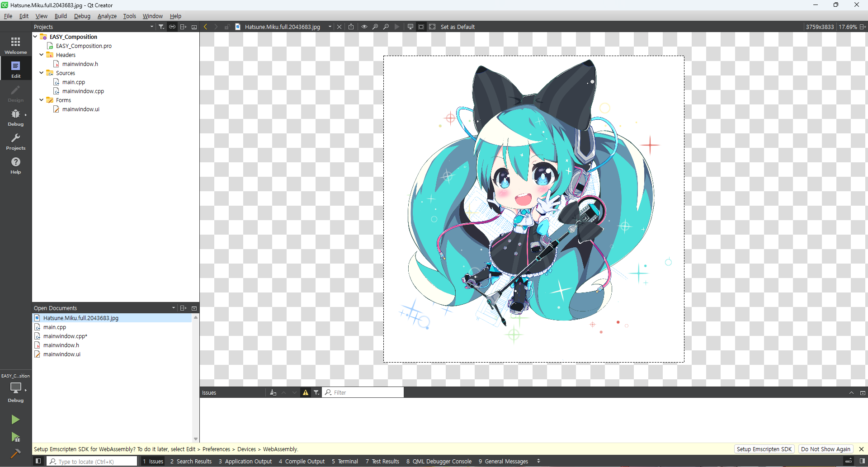Split the image editor view
This screenshot has width=868, height=467.
863,27
